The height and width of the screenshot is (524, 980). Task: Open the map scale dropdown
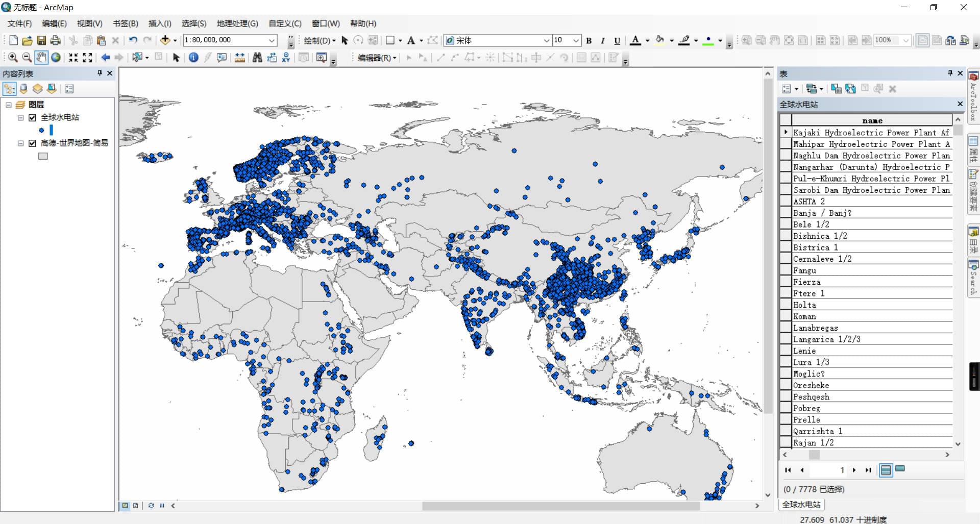(x=272, y=40)
